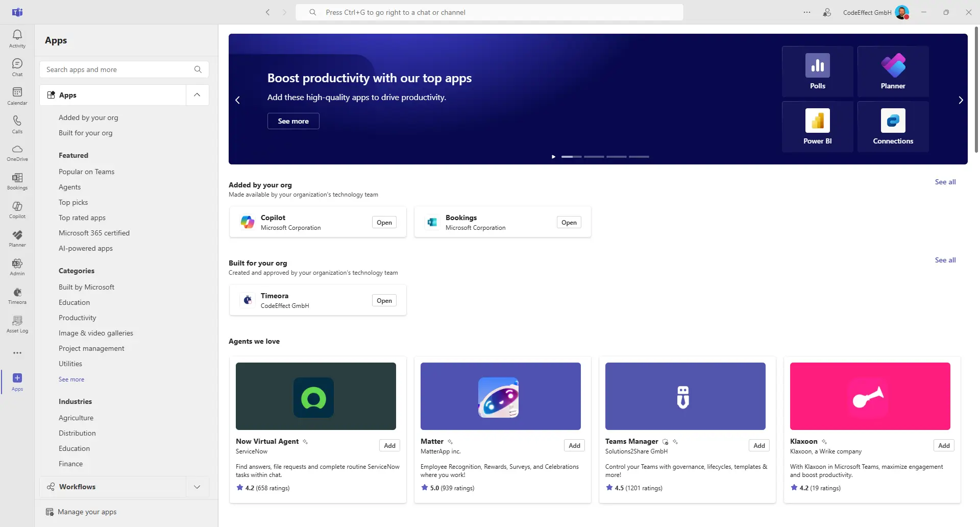Screen dimensions: 980x527
Task: Go back with the navigation arrow
Action: tap(267, 12)
